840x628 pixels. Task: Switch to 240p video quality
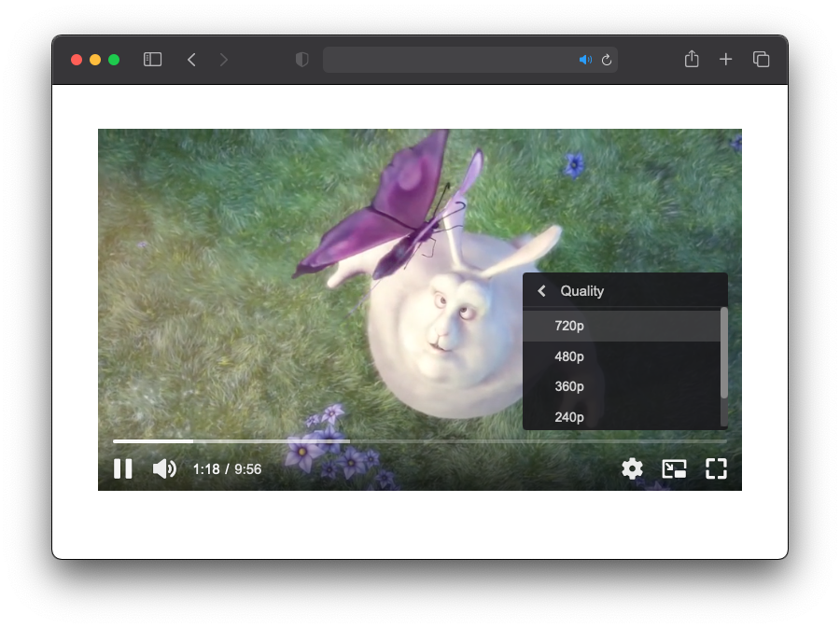[622, 417]
